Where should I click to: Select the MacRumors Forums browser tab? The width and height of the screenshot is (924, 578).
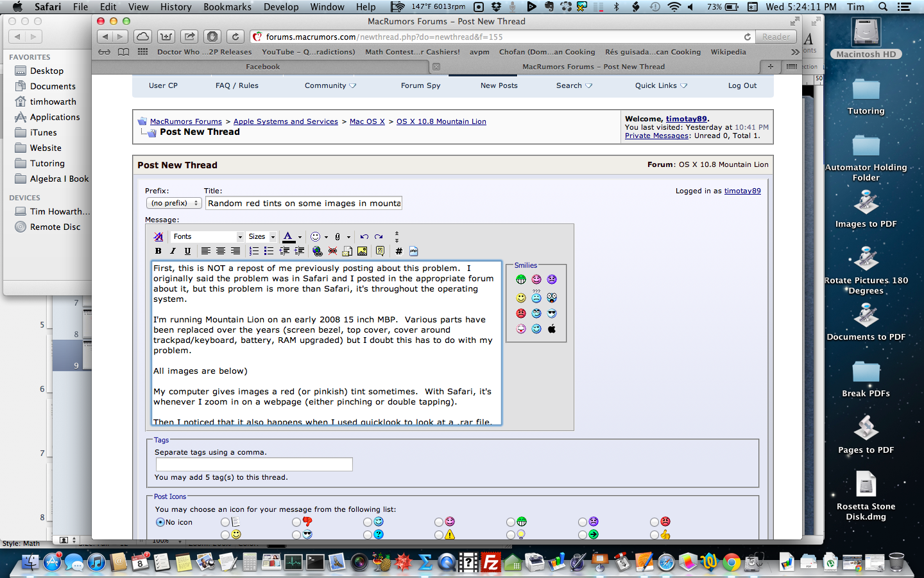[x=594, y=67]
